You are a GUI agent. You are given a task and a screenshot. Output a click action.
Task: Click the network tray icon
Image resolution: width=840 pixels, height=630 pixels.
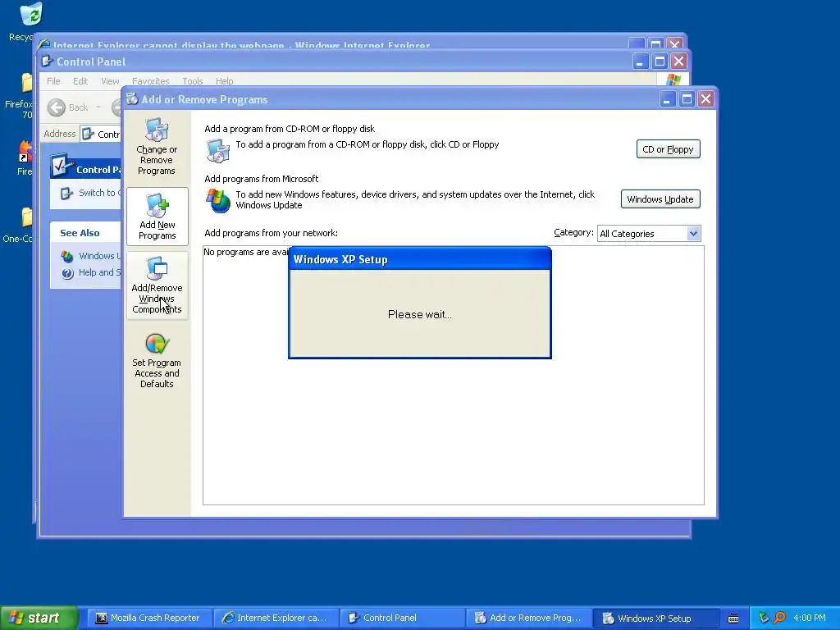coord(764,618)
